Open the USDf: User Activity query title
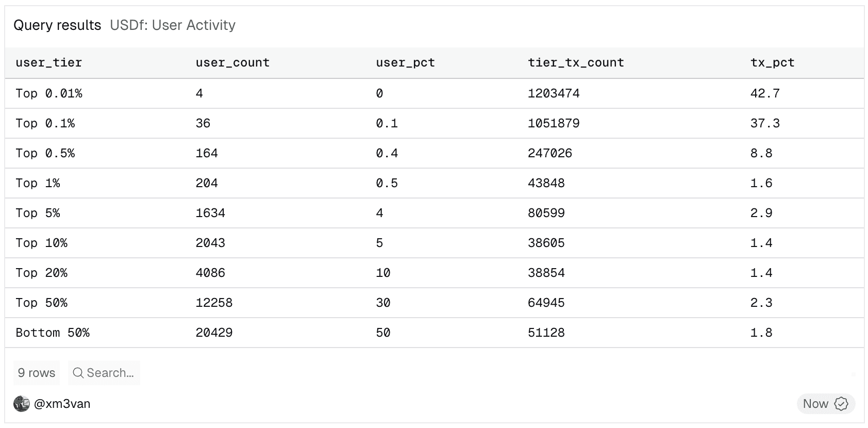868x428 pixels. tap(173, 25)
